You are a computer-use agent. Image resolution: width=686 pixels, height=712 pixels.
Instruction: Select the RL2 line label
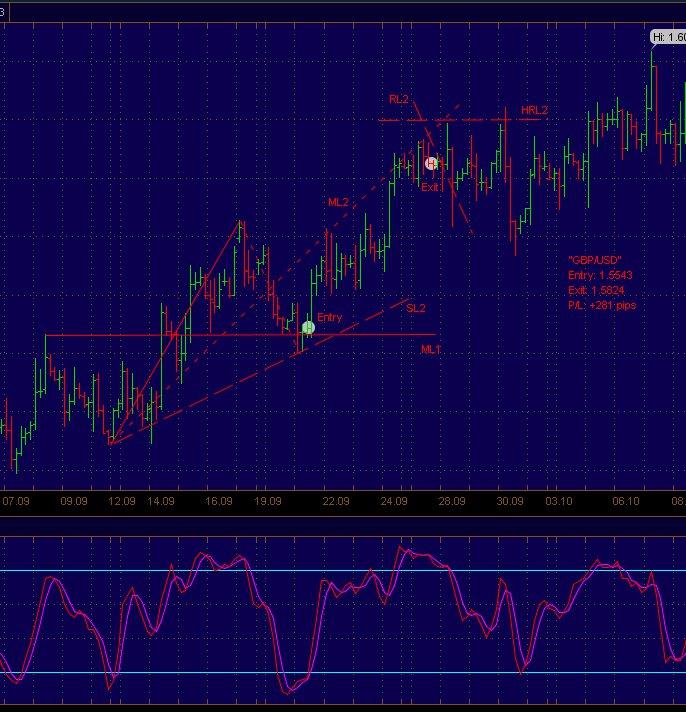399,99
